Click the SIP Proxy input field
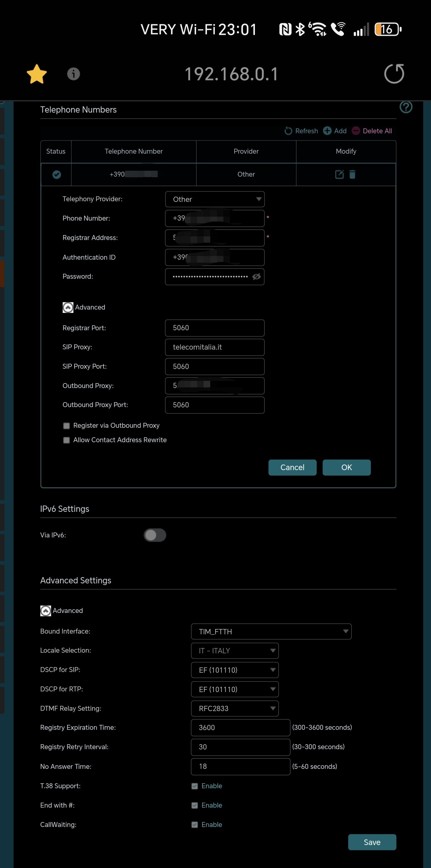Viewport: 431px width, 868px height. 215,347
